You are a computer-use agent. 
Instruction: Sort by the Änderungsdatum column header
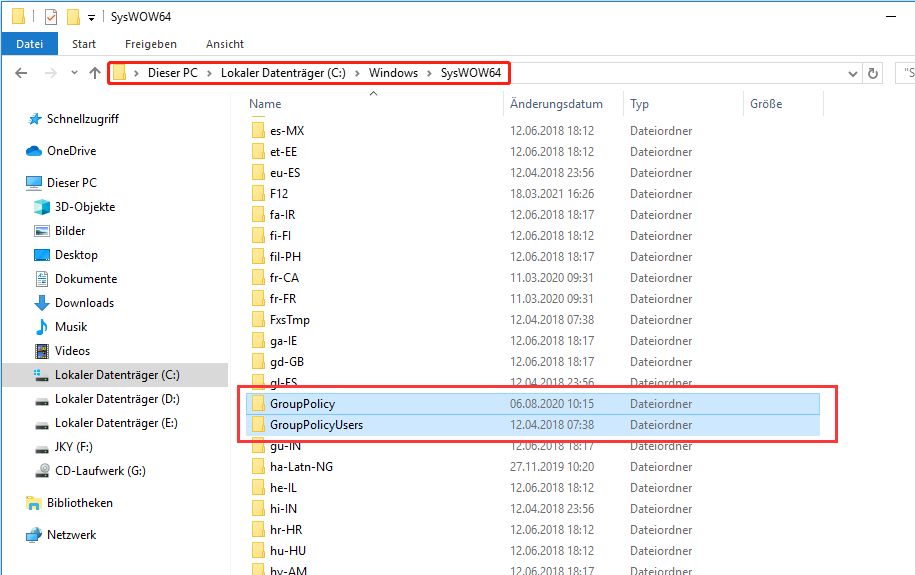tap(556, 104)
